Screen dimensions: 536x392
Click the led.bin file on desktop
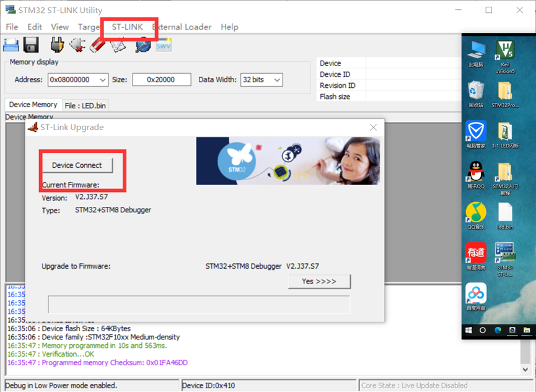(505, 216)
